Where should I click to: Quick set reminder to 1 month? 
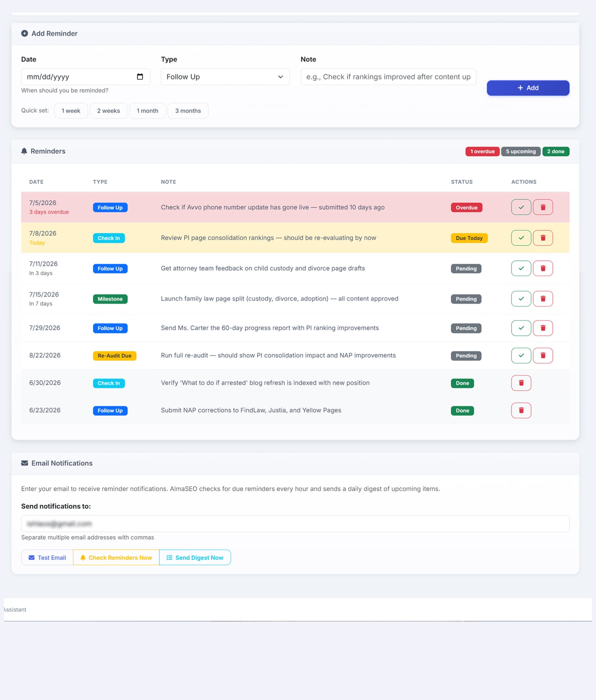tap(147, 111)
